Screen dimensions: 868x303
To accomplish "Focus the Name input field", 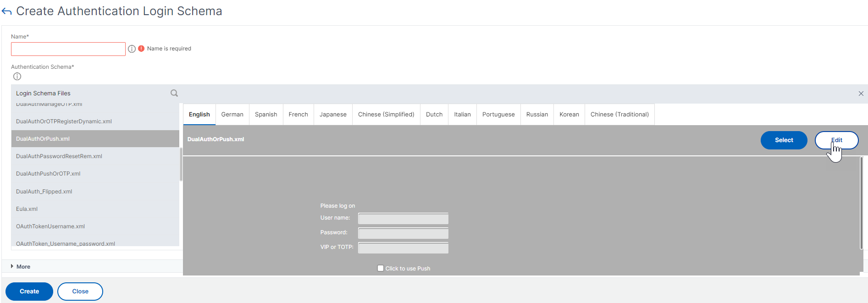I will point(68,49).
